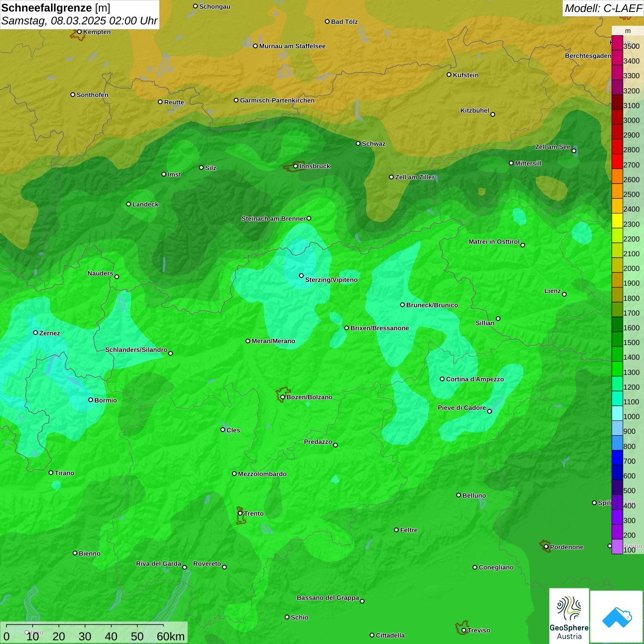
Task: Select the light cyan 1000 m legend swatch
Action: (617, 414)
